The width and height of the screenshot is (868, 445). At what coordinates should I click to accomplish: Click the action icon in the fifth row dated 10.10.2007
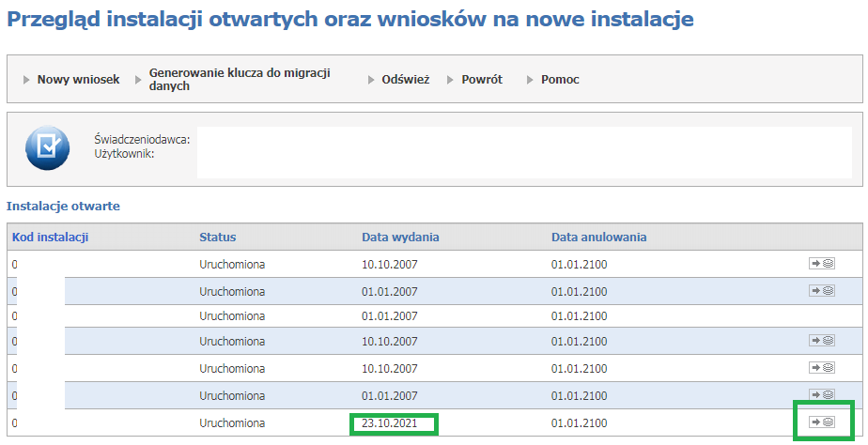click(x=821, y=367)
